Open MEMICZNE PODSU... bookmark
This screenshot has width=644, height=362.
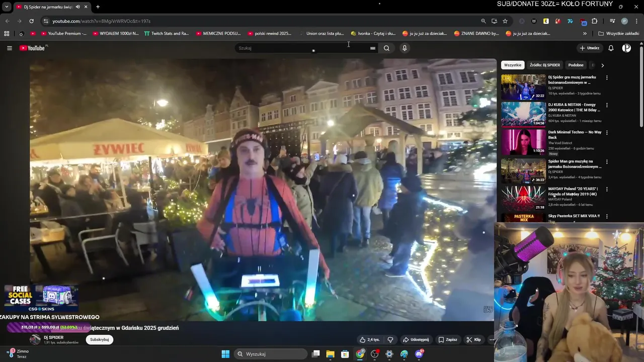(218, 34)
